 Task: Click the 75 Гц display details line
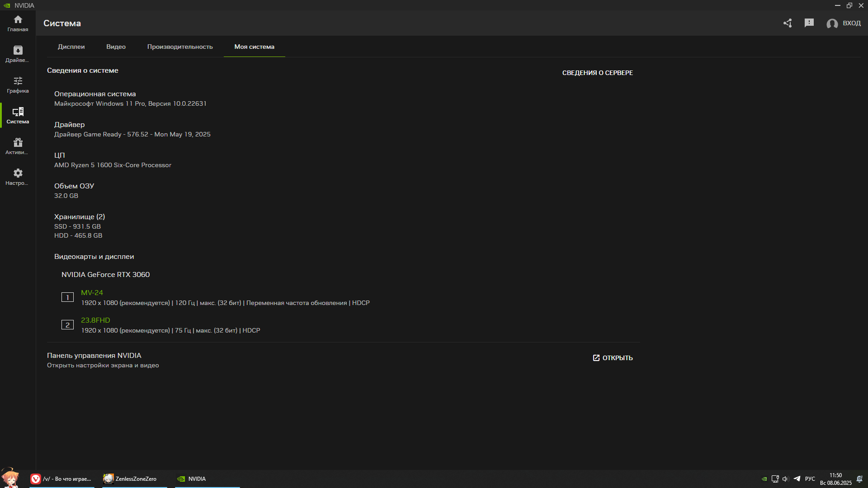170,330
